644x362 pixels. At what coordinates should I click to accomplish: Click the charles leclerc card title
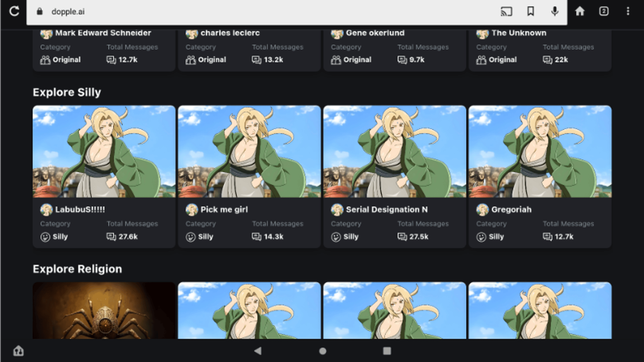pyautogui.click(x=230, y=33)
